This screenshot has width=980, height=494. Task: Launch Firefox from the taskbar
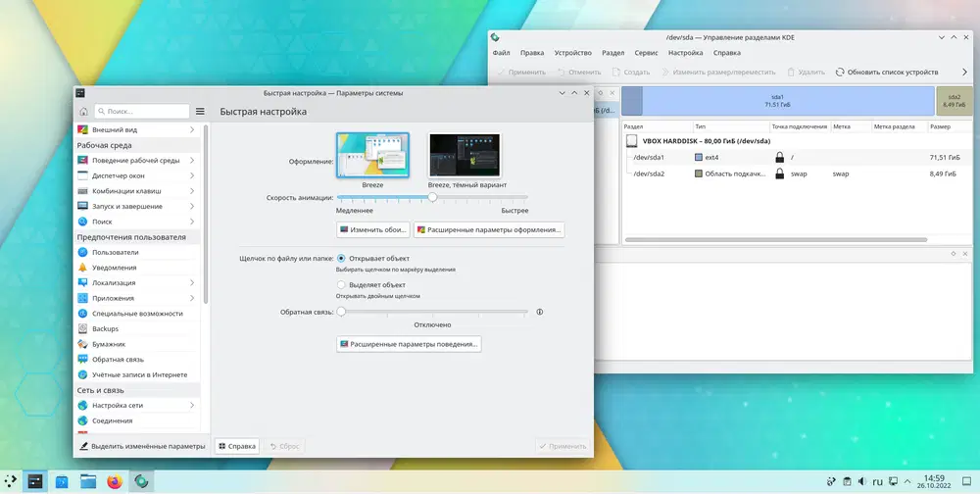pyautogui.click(x=115, y=481)
